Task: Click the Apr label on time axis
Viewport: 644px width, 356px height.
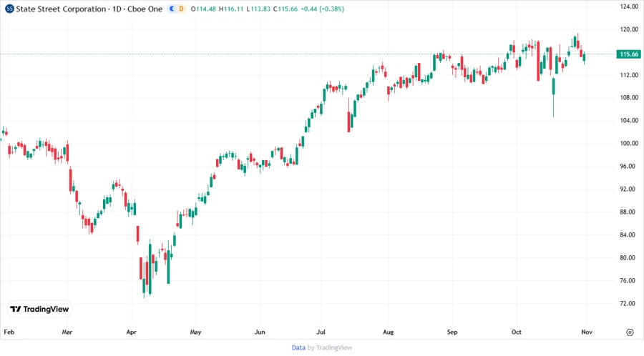Action: [132, 332]
